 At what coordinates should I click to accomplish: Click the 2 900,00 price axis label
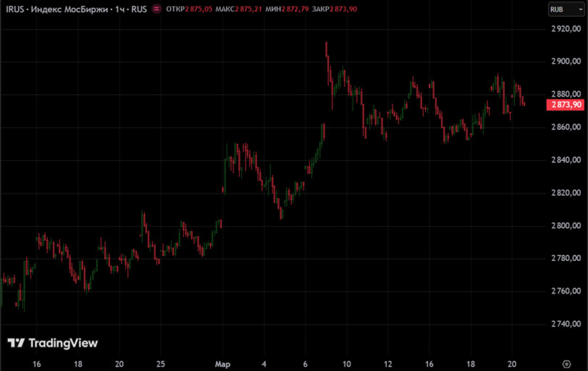pyautogui.click(x=566, y=61)
